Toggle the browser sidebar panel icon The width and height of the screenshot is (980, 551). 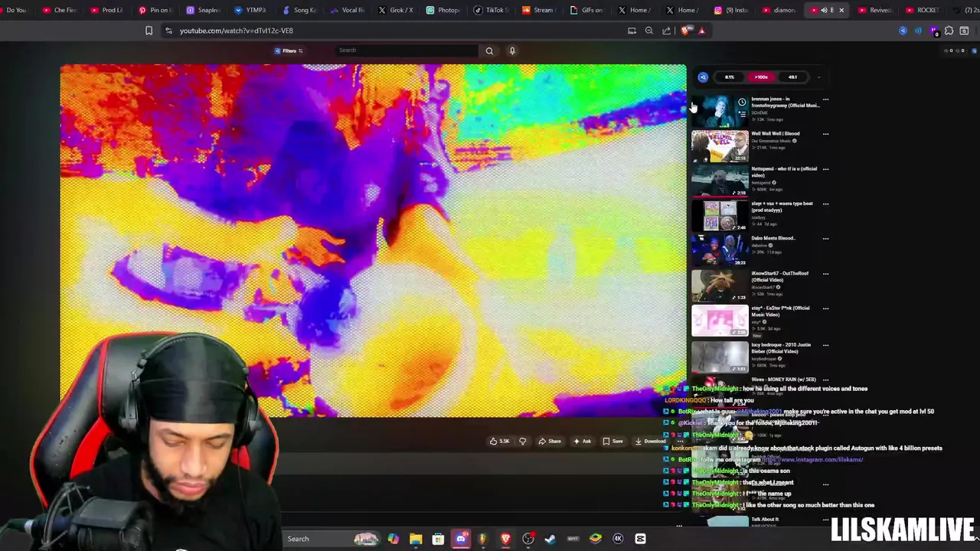click(964, 31)
